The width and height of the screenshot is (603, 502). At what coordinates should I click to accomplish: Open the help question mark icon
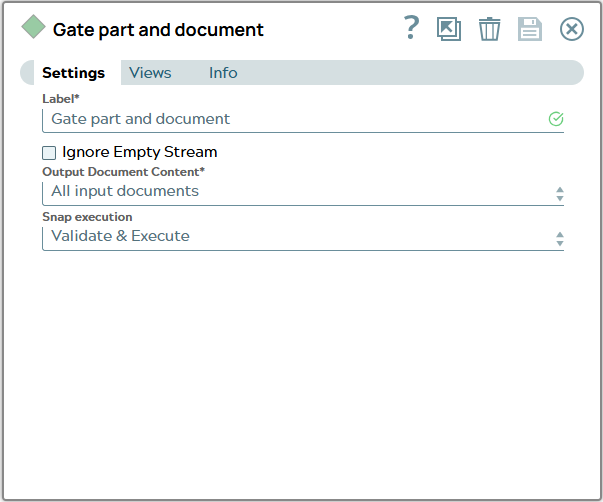point(411,28)
